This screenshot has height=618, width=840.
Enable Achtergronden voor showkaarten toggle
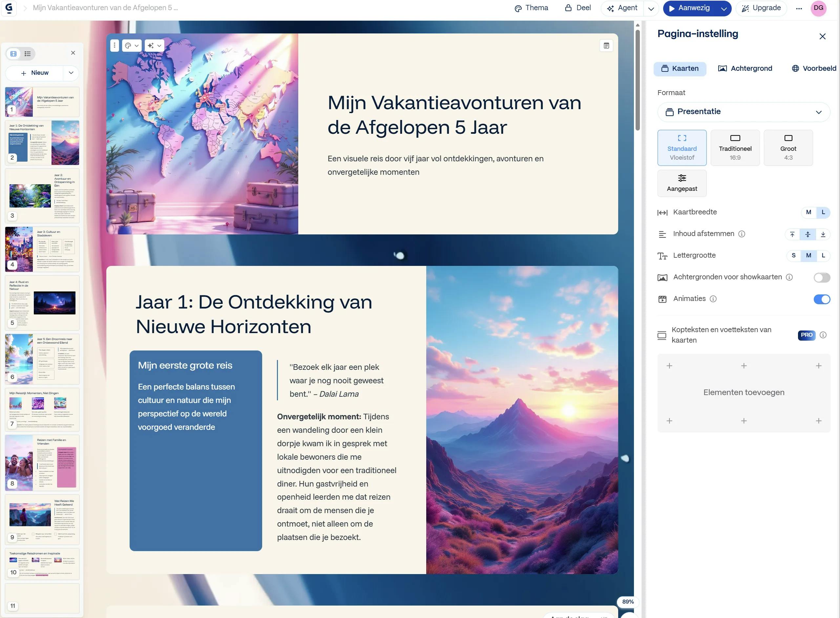coord(822,278)
